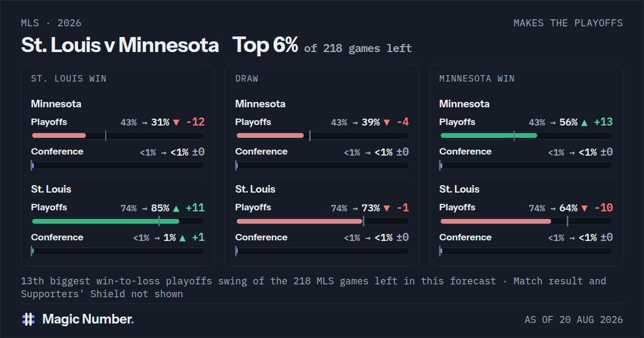Click the red down arrow beside -4
This screenshot has height=338, width=644.
coord(386,122)
